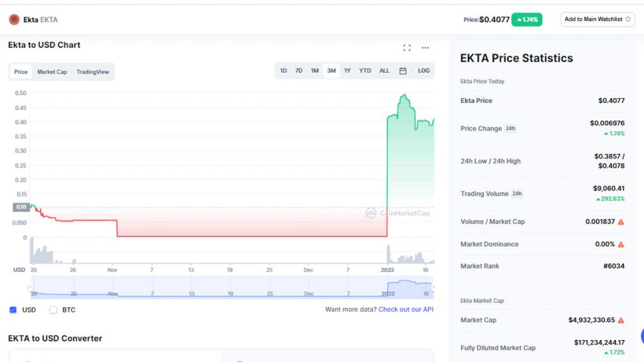Click the star icon in Add to Main Watchlist

tap(628, 19)
